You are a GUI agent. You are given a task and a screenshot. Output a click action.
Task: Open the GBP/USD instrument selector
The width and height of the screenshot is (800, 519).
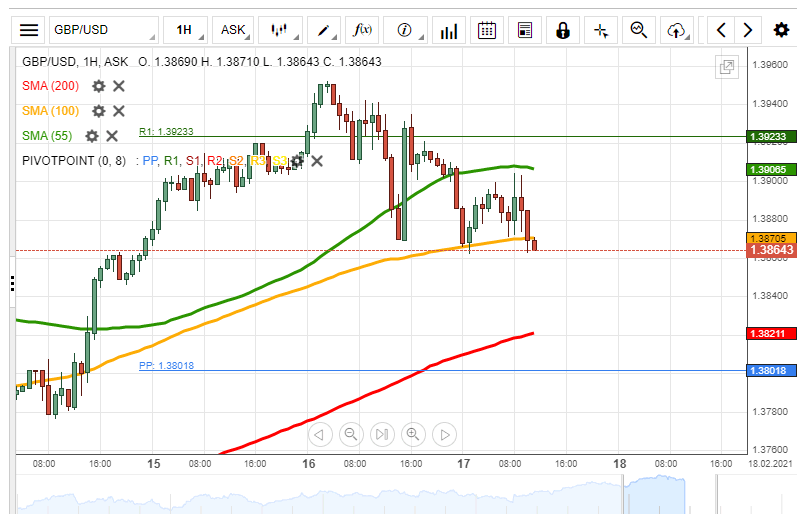104,30
